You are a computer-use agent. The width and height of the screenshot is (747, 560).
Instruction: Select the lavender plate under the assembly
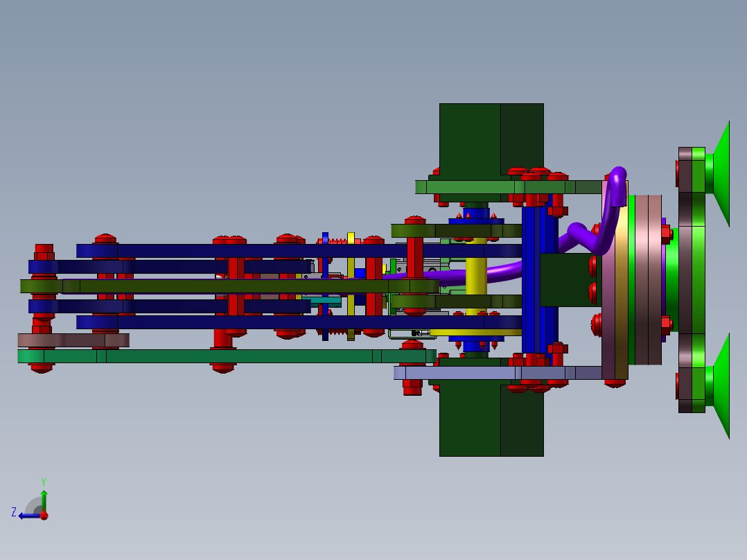[x=498, y=373]
